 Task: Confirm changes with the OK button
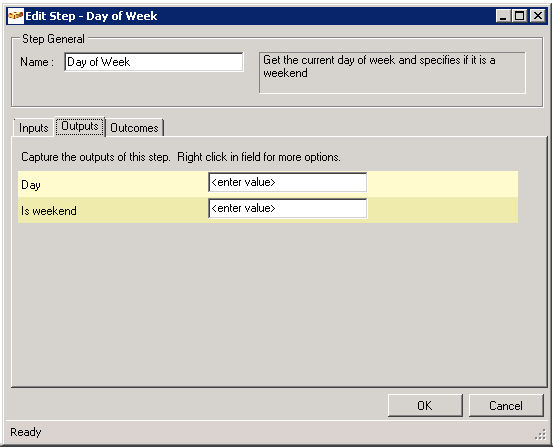coord(425,405)
